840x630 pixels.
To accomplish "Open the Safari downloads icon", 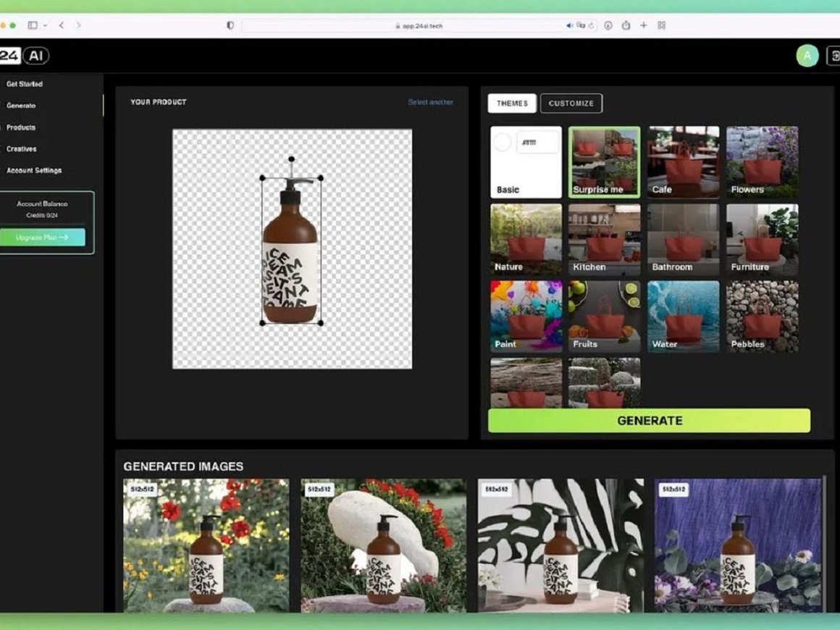I will pos(608,25).
